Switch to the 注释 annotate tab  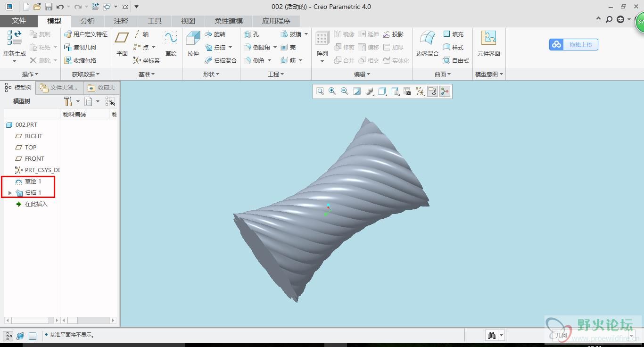click(121, 21)
